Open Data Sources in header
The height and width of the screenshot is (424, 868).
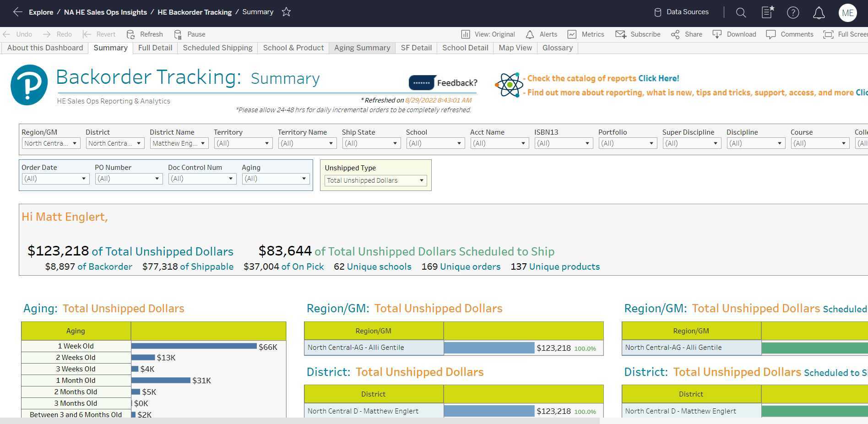coord(681,12)
